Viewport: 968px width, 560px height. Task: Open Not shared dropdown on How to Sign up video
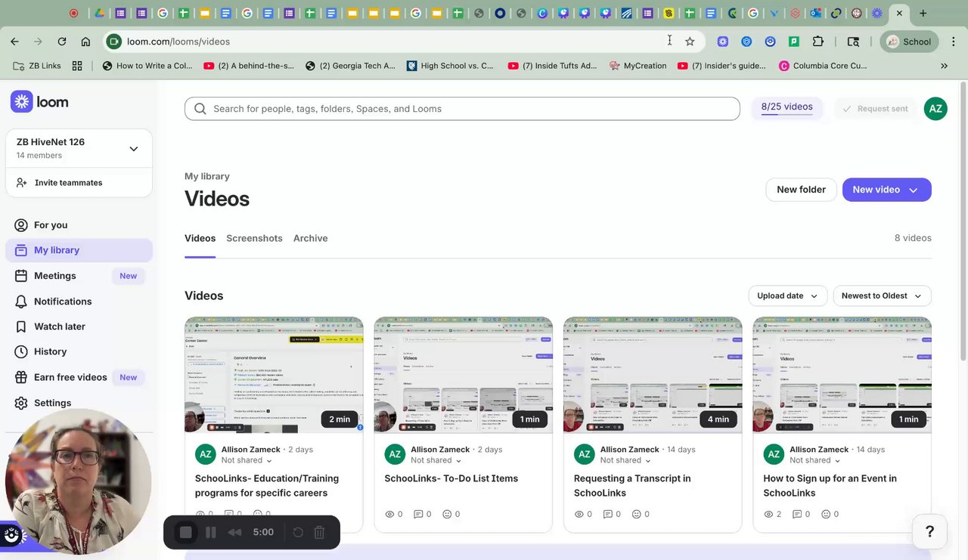[x=815, y=460]
